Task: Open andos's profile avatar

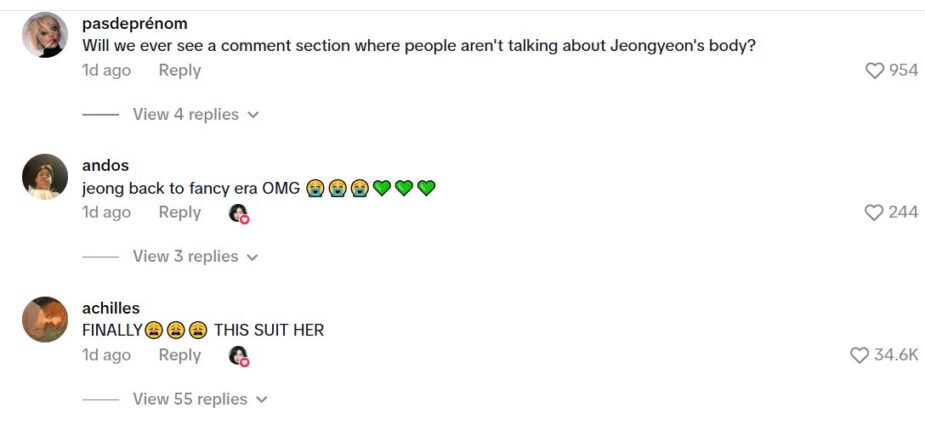Action: 45,177
